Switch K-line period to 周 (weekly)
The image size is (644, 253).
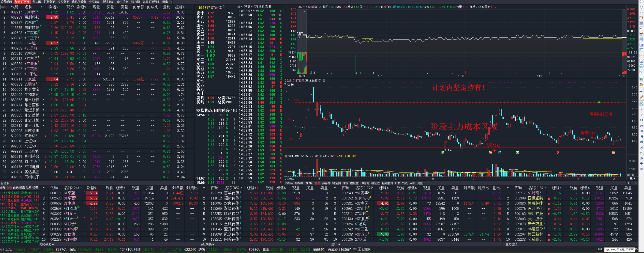(641, 142)
